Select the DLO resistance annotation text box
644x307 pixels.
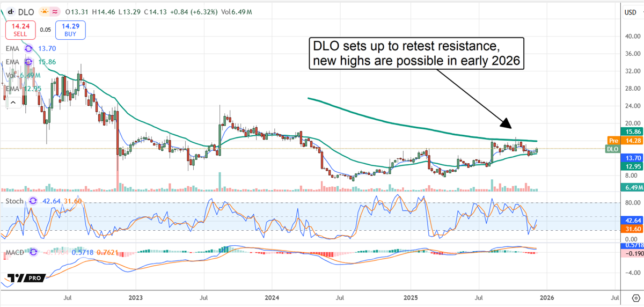tap(416, 53)
